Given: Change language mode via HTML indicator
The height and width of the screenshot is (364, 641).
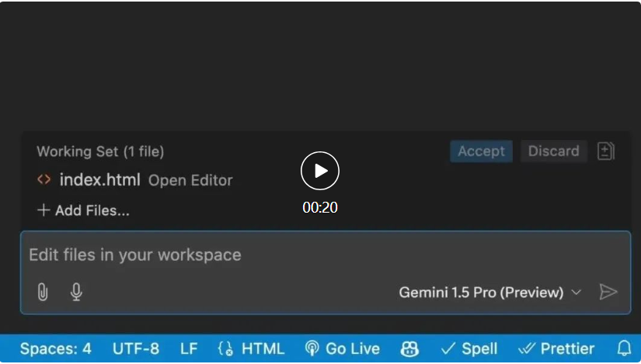Looking at the screenshot, I should [251, 348].
